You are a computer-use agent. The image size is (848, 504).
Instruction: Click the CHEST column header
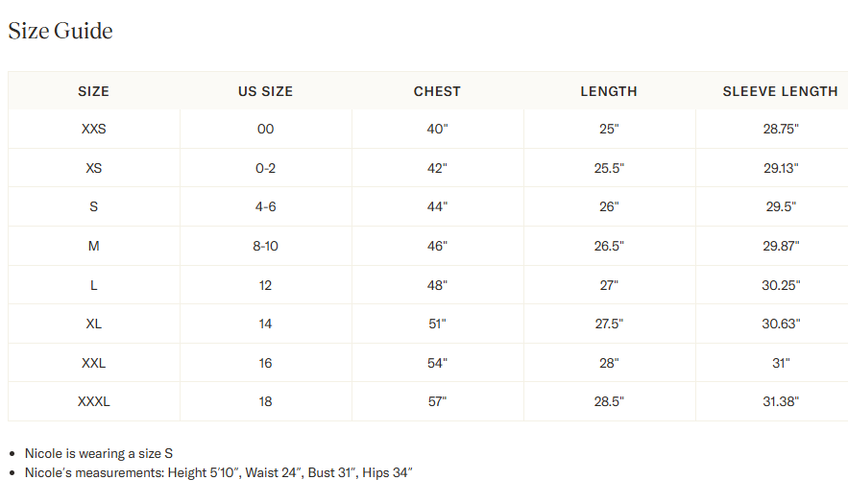(437, 91)
